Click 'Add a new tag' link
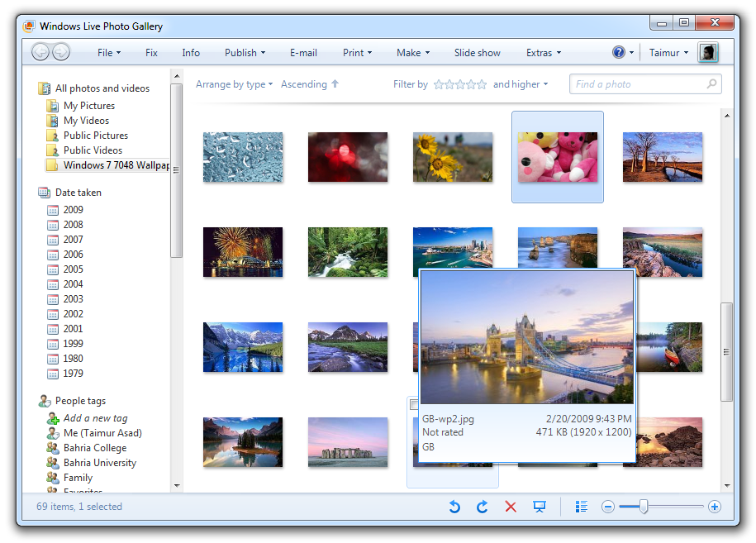Viewport: 756px width, 543px height. click(x=95, y=418)
